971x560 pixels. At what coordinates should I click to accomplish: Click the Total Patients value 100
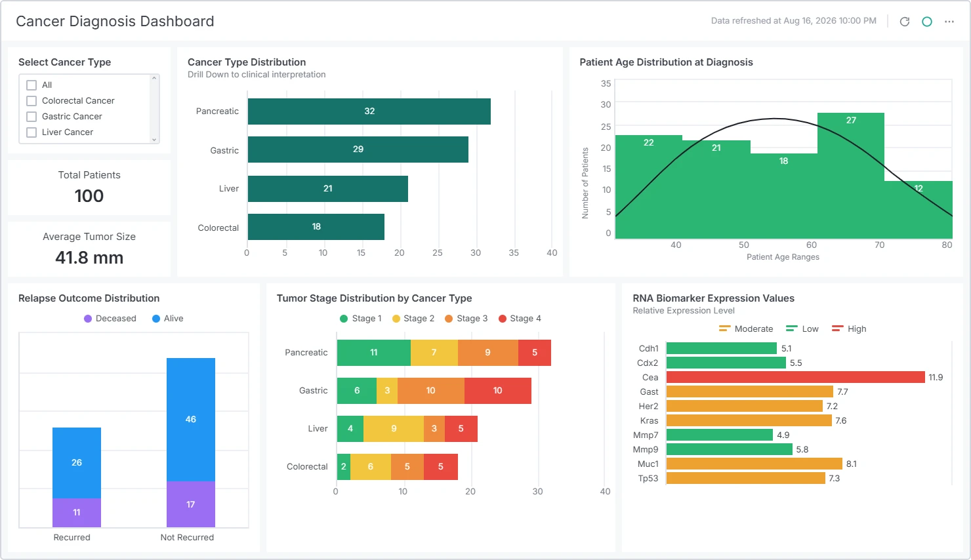[89, 196]
